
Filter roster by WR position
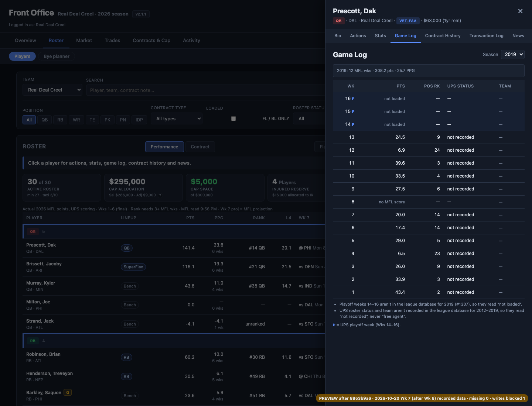click(x=76, y=120)
